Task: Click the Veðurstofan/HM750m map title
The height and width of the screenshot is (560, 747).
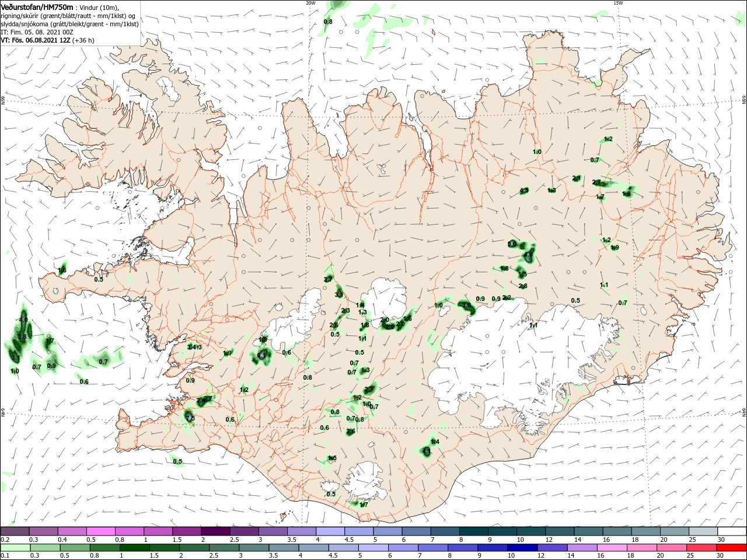Action: (x=37, y=7)
